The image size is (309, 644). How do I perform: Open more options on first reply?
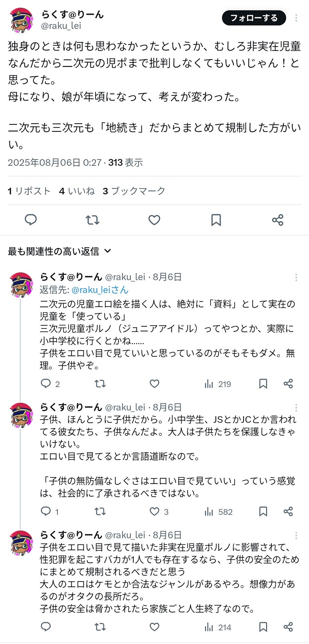296,278
